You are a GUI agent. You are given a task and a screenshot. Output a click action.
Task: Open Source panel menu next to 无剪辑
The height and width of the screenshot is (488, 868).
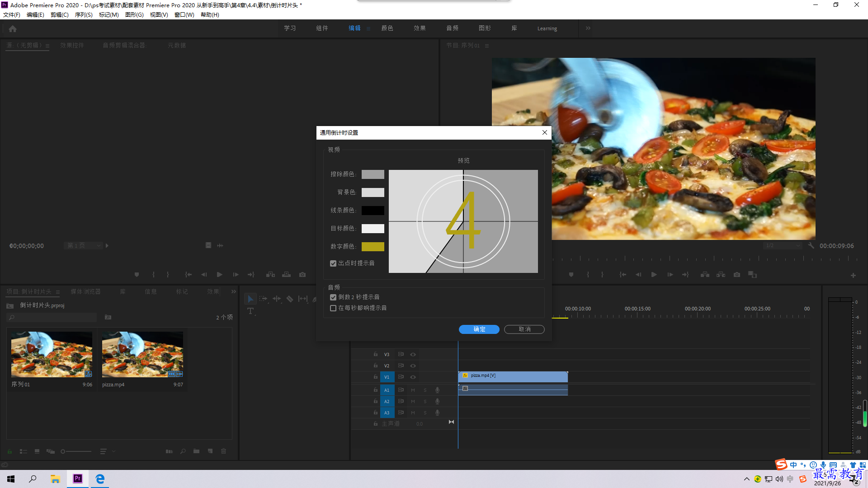coord(47,46)
